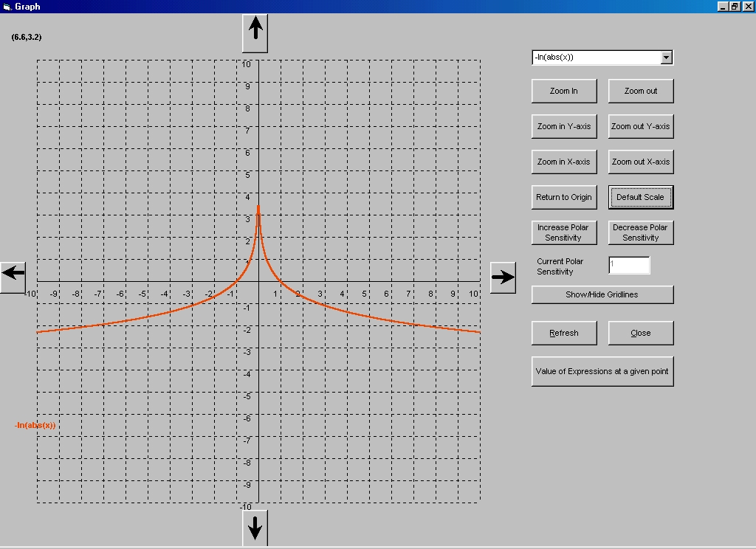Minimize the Graph window
The image size is (756, 549).
point(722,6)
